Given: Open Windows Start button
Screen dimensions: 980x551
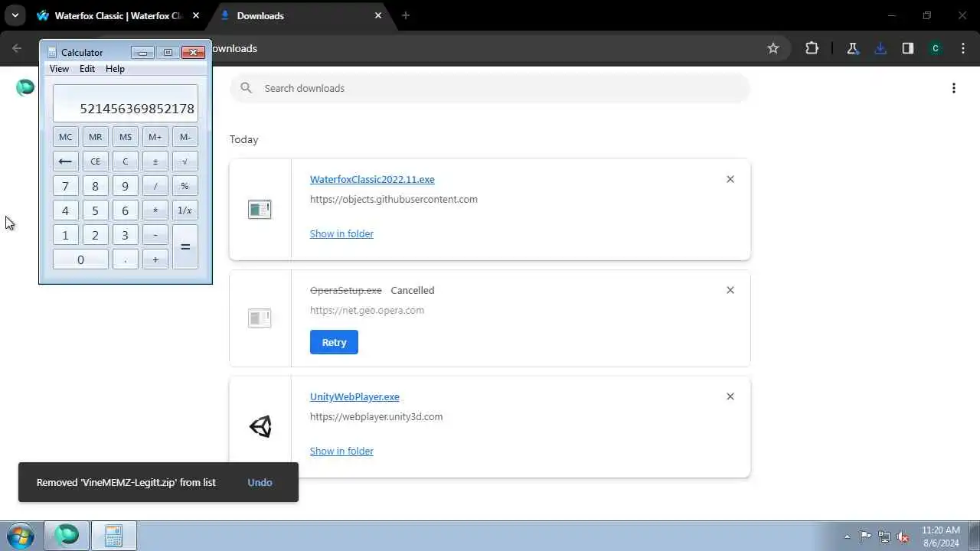Looking at the screenshot, I should coord(21,535).
